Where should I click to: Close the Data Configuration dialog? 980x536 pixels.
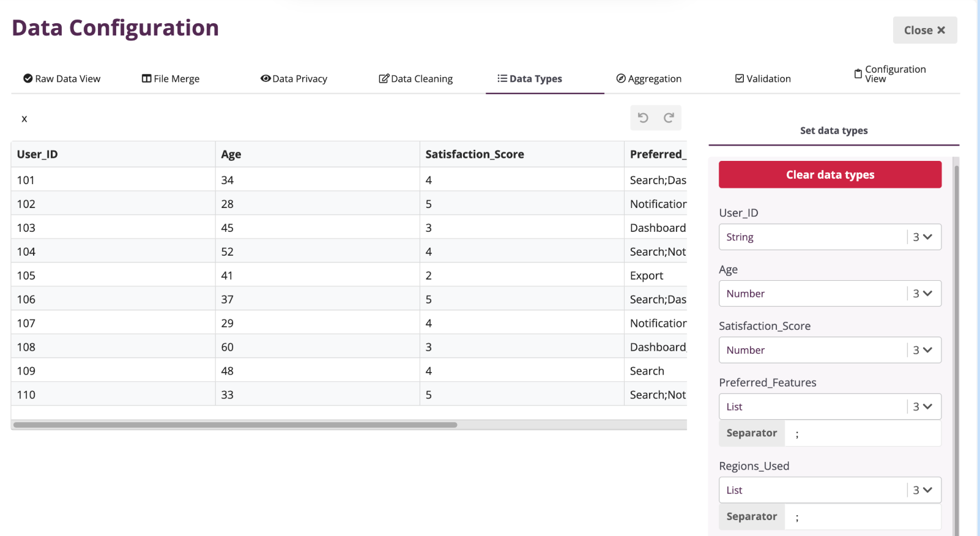[x=925, y=30]
